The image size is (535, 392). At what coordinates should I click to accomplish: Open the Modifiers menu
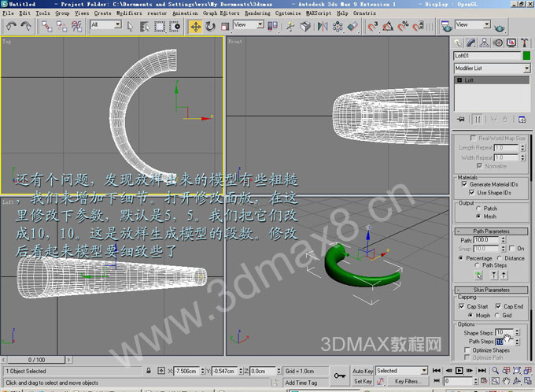[129, 13]
